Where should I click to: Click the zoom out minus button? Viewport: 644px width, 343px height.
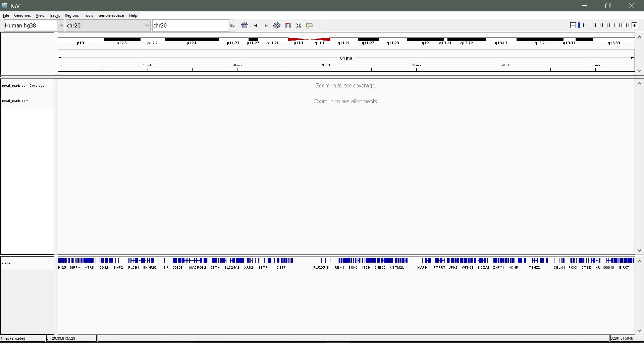pyautogui.click(x=573, y=25)
